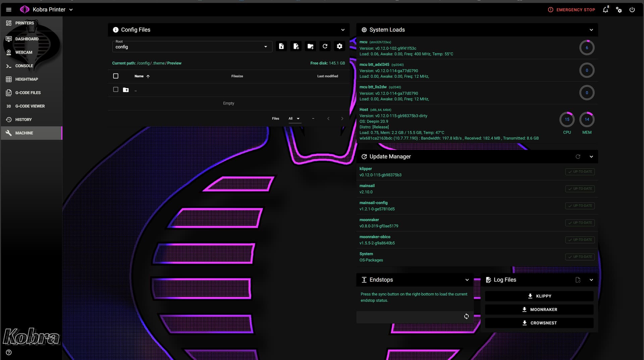Toggle the hamburger navigation menu
Viewport: 644px width, 360px height.
pos(9,10)
